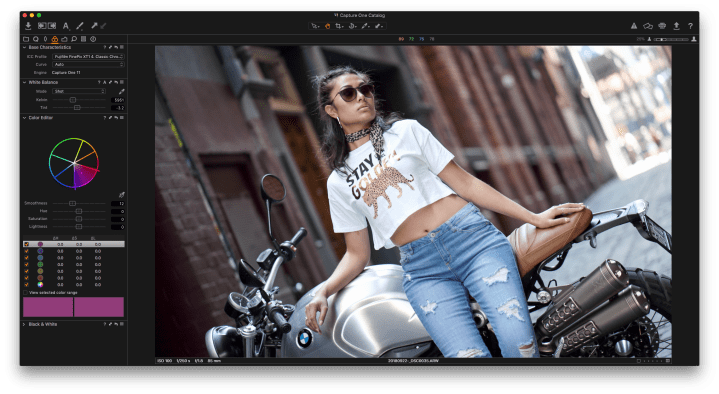Viewport: 719px width, 394px height.
Task: Switch to the Exposure tool tab
Action: 64,39
